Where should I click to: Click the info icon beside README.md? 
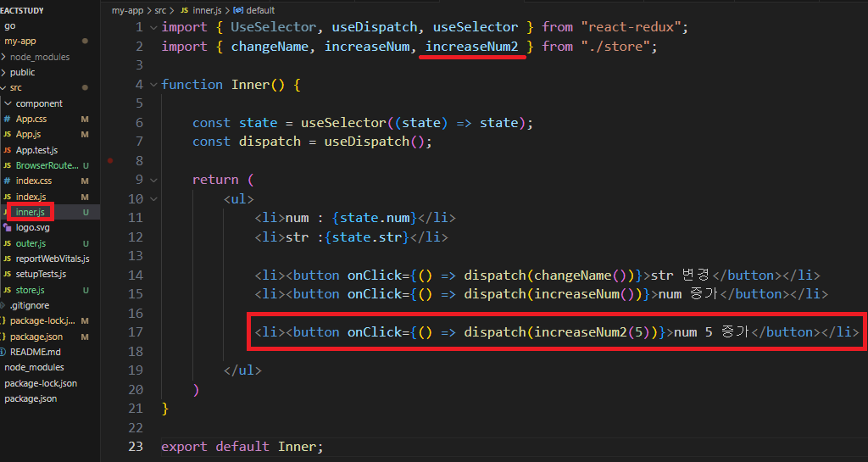3,352
